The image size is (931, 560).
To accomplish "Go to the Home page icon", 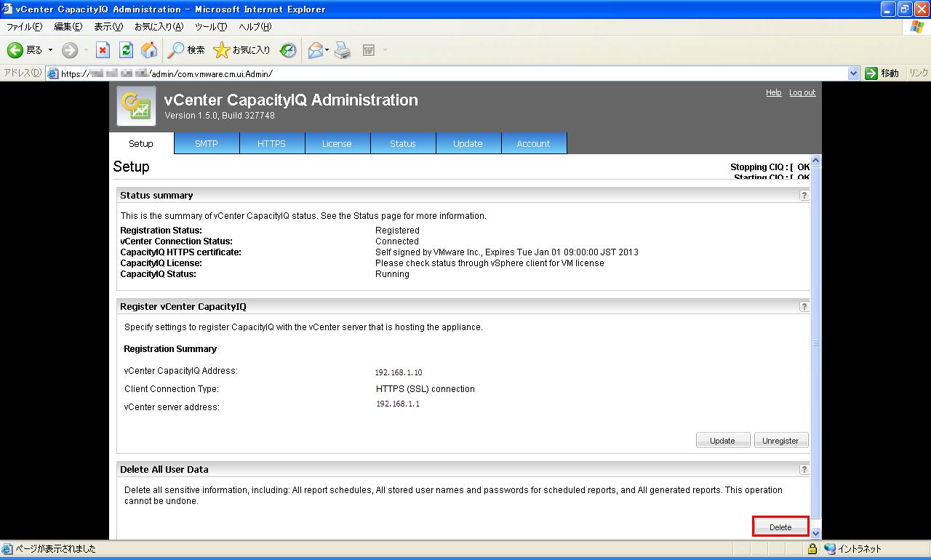I will tap(149, 50).
